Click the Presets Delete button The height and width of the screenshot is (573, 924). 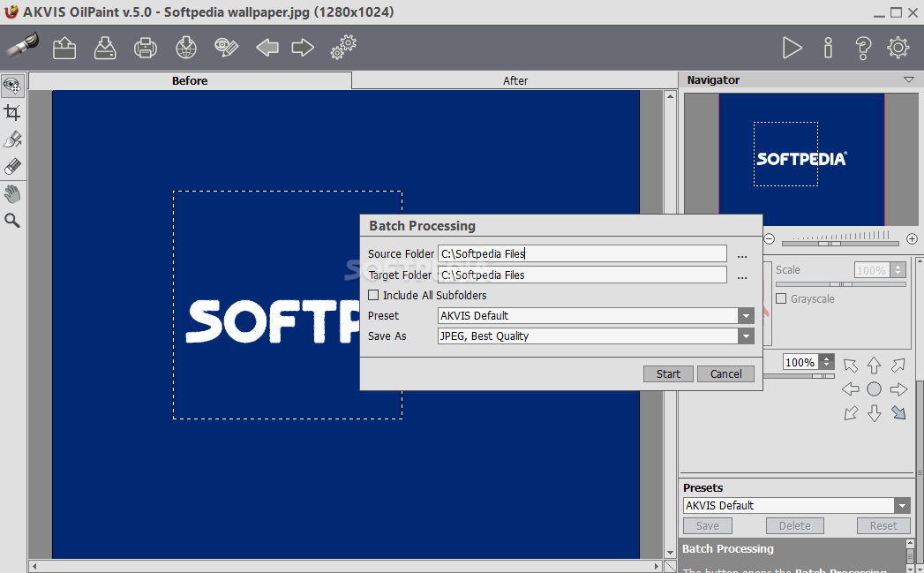click(794, 526)
